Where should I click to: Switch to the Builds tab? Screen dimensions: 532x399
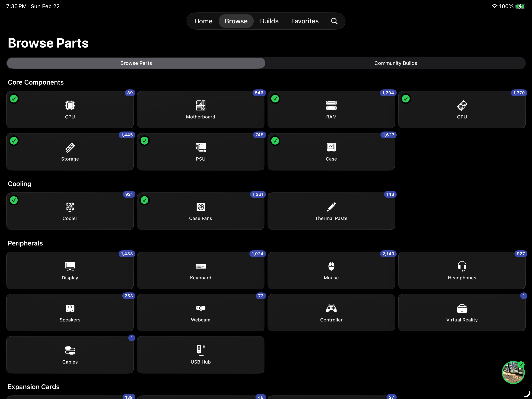(269, 21)
